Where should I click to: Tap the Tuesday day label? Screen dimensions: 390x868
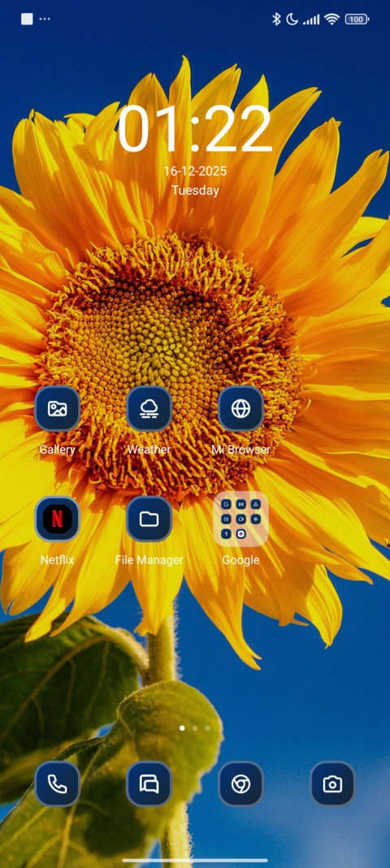click(x=195, y=190)
